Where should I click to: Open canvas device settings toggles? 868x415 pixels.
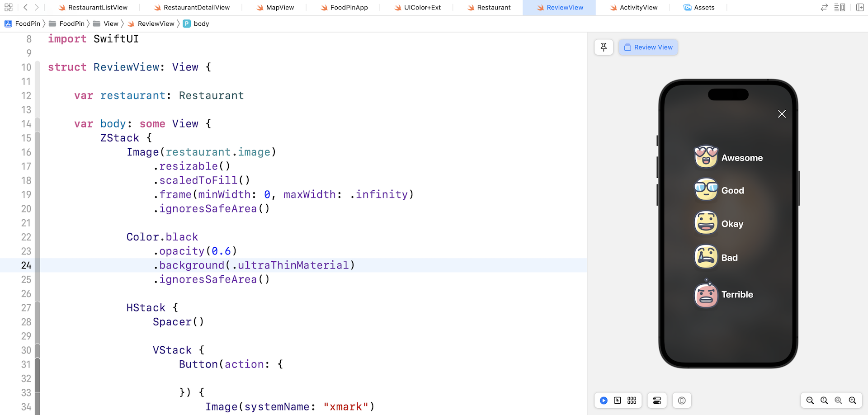657,401
